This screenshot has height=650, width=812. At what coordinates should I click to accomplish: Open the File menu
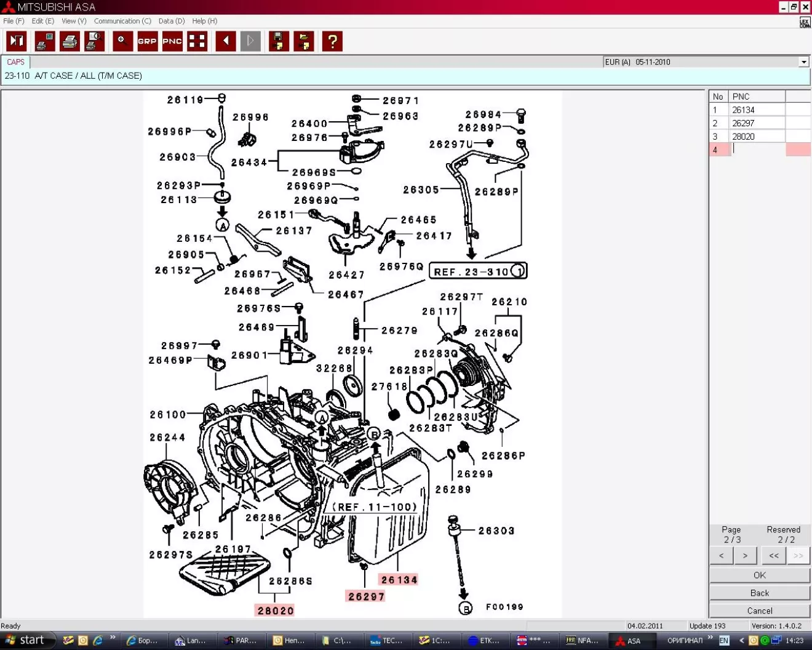point(14,21)
